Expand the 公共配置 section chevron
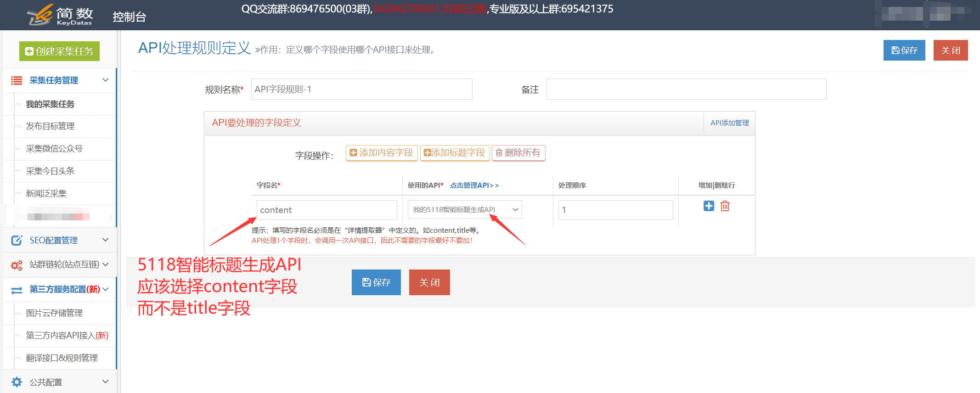This screenshot has width=980, height=393. click(x=106, y=382)
